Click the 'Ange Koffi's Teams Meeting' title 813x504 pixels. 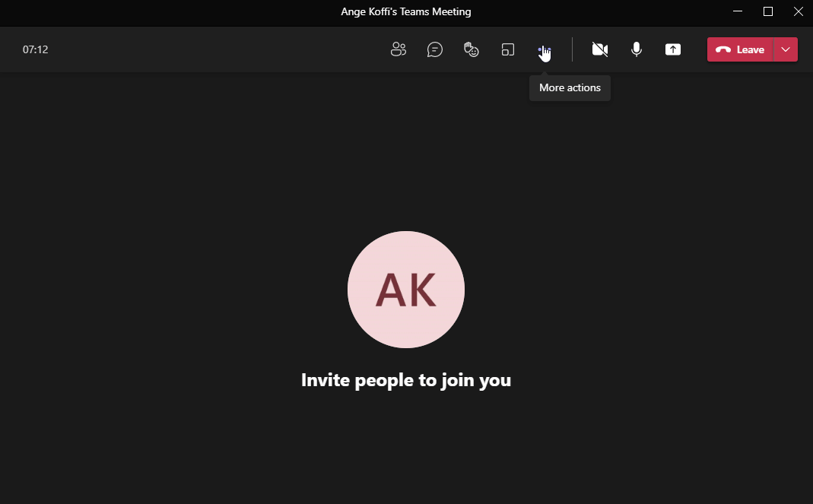[406, 11]
